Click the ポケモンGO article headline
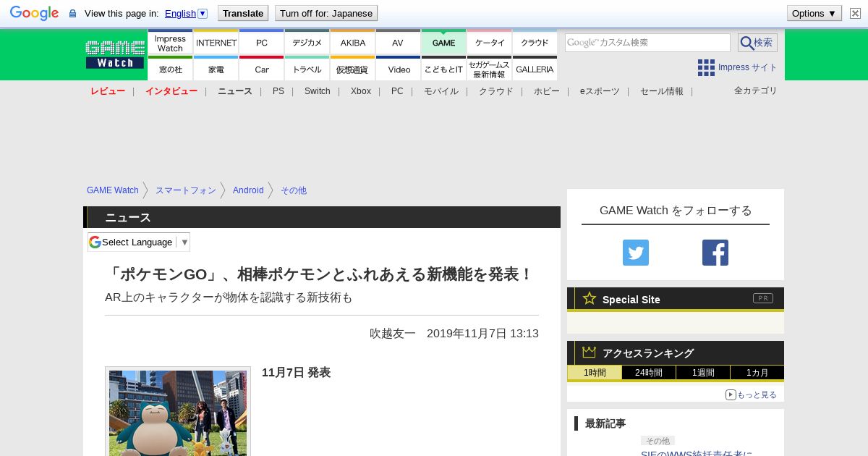 pyautogui.click(x=319, y=274)
